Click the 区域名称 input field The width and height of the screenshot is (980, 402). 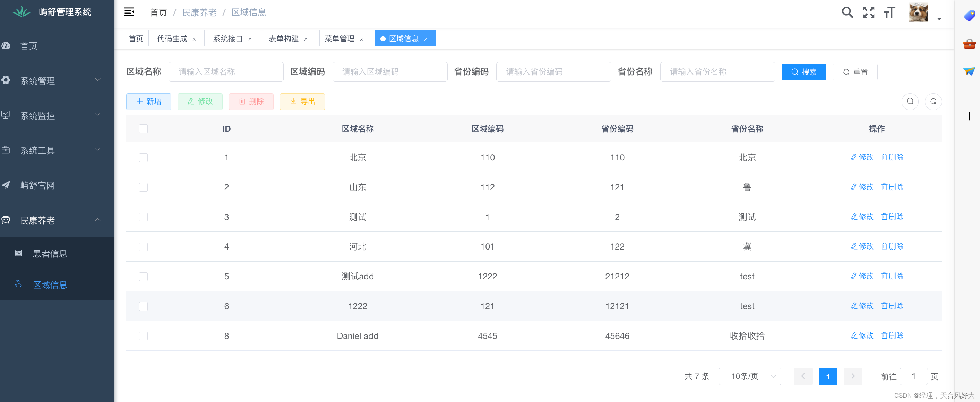(x=226, y=71)
